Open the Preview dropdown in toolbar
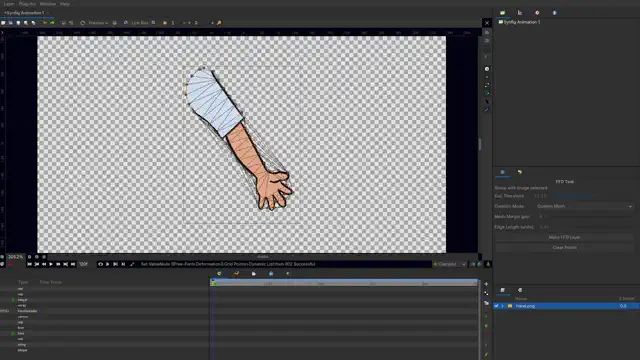Image resolution: width=640 pixels, height=360 pixels. point(98,23)
